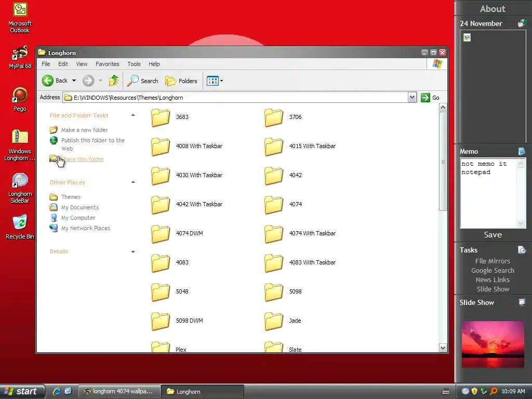Click the Memo panel header icon
532x399 pixels.
click(x=522, y=151)
